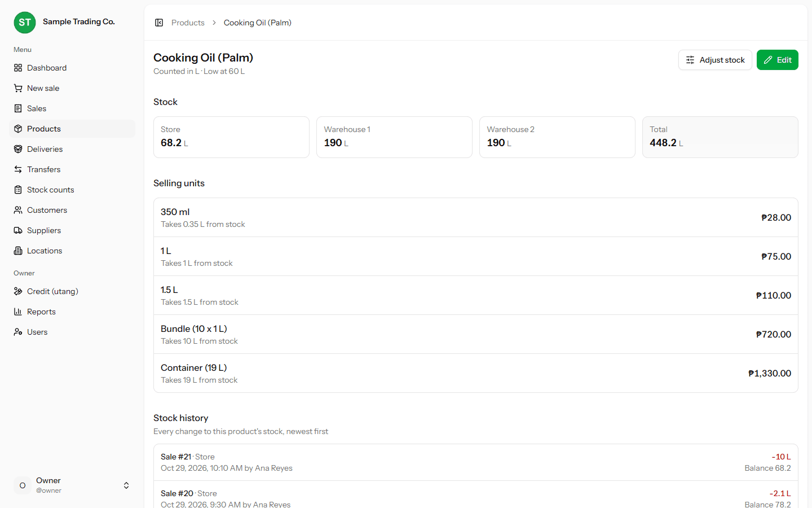Click the ₱720.00 price

pyautogui.click(x=774, y=334)
